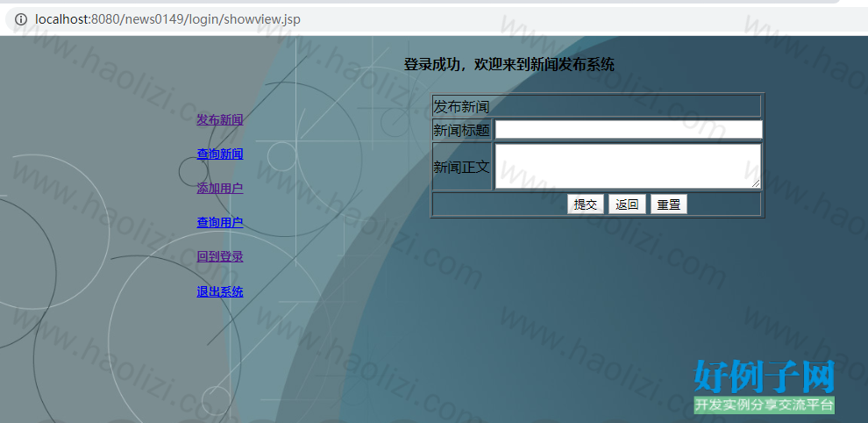The image size is (868, 423).
Task: Focus the 新闻标题 input field
Action: click(629, 130)
